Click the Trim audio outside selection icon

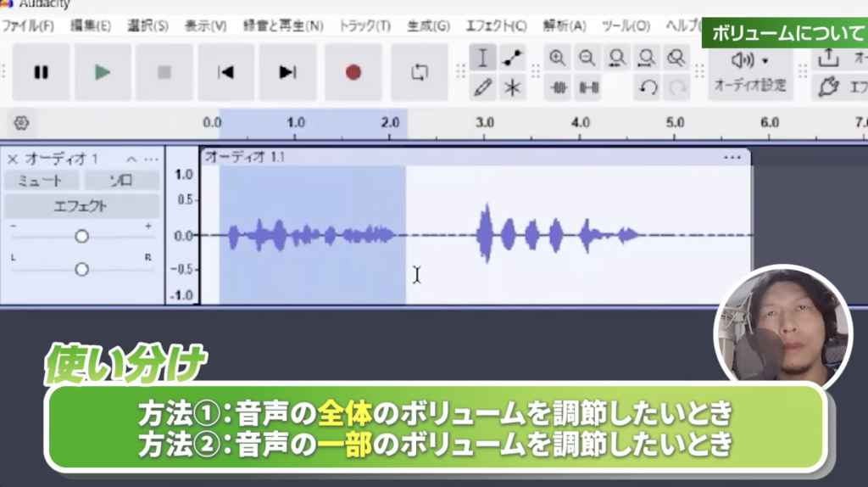[x=558, y=87]
